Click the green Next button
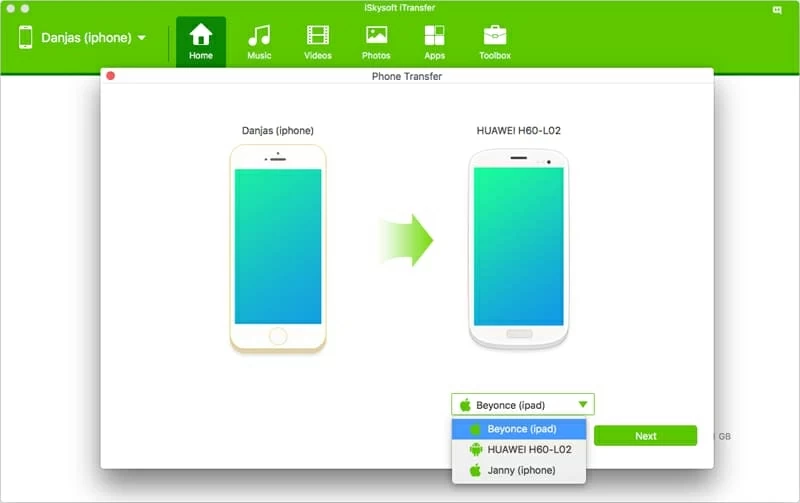The height and width of the screenshot is (503, 800). (645, 436)
